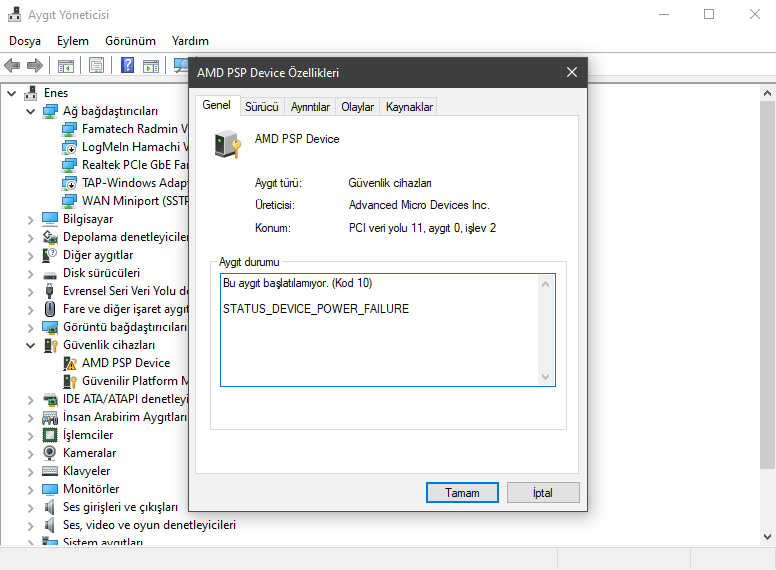
Task: Click the TAP-Windows Adapter icon
Action: 69,183
